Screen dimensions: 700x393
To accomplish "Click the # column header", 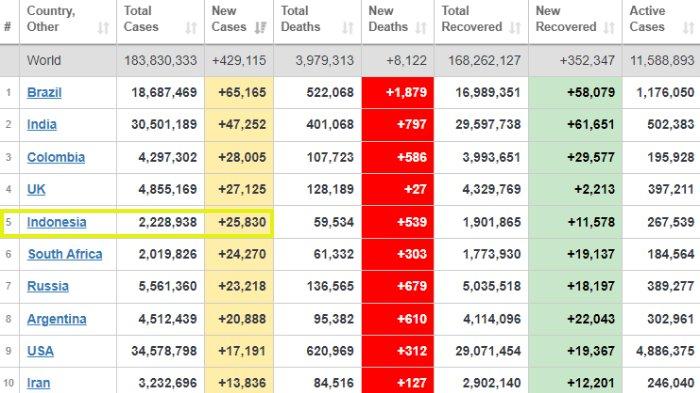I will tap(8, 27).
